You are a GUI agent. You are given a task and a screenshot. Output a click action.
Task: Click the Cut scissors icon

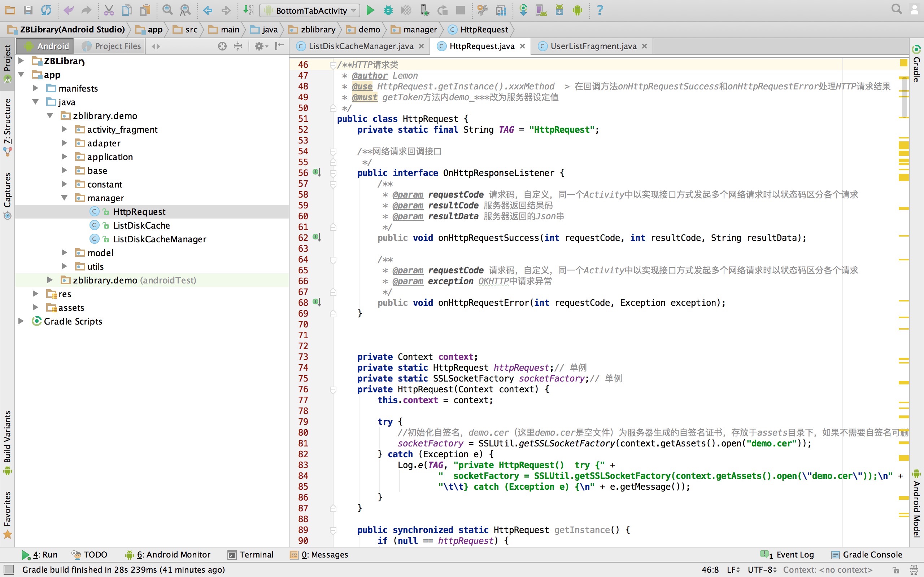pos(109,10)
